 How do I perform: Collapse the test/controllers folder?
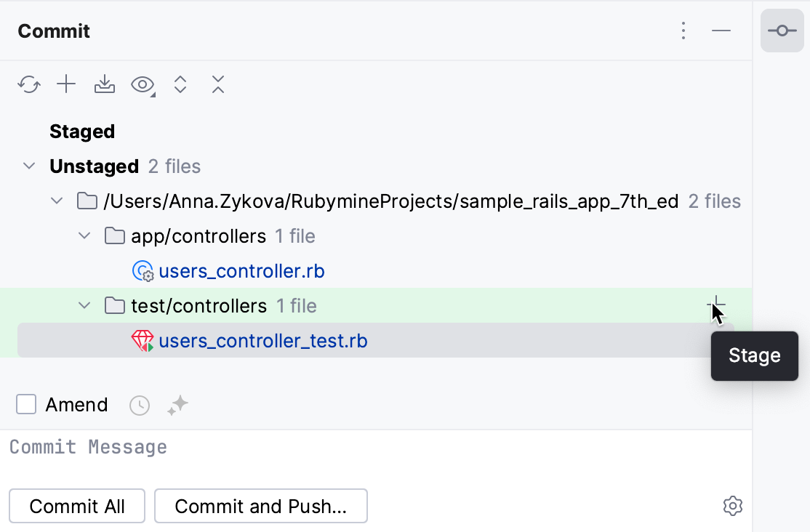[x=84, y=305]
